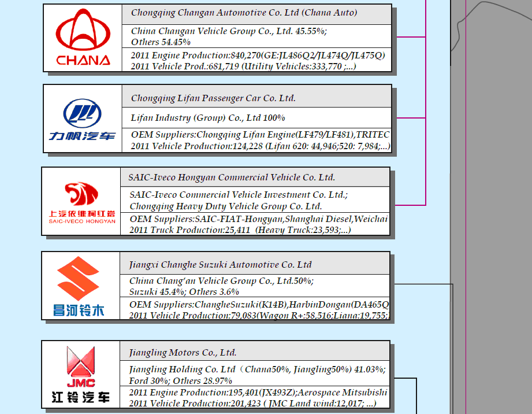Select the China Changan Vehicle Group 45.55% line

[229, 31]
